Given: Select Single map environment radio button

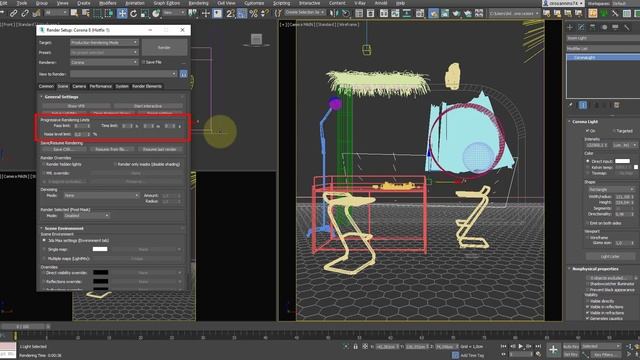Looking at the screenshot, I should (44, 249).
